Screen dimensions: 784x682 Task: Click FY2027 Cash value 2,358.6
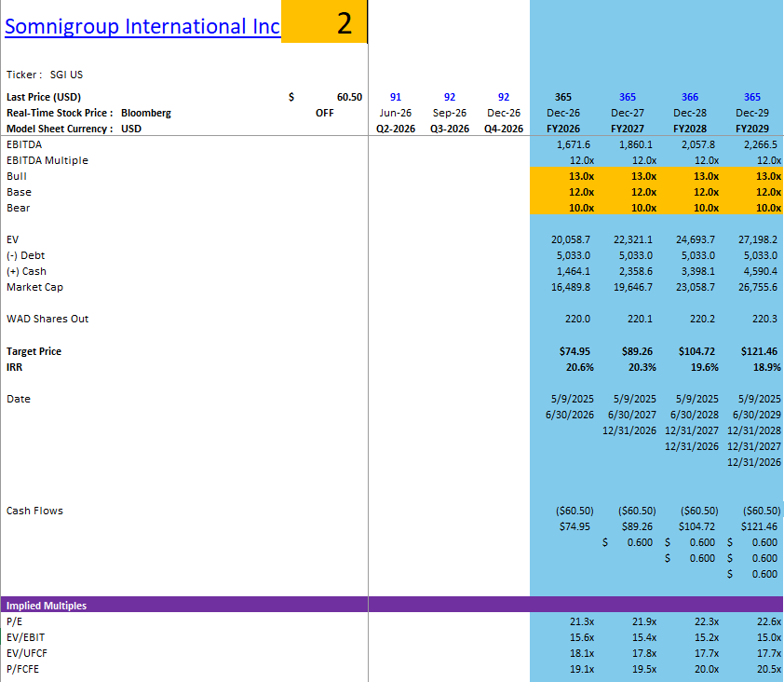[x=636, y=271]
